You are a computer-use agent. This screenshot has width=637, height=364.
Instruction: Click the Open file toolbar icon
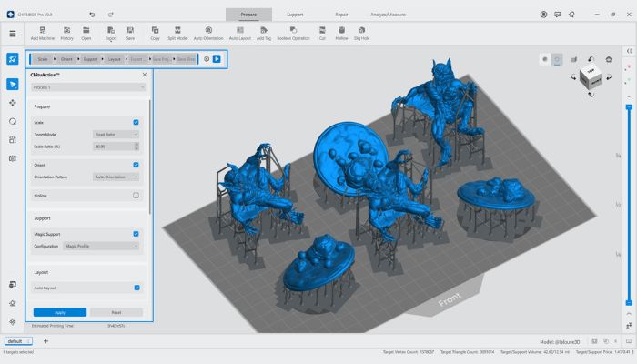click(x=86, y=34)
